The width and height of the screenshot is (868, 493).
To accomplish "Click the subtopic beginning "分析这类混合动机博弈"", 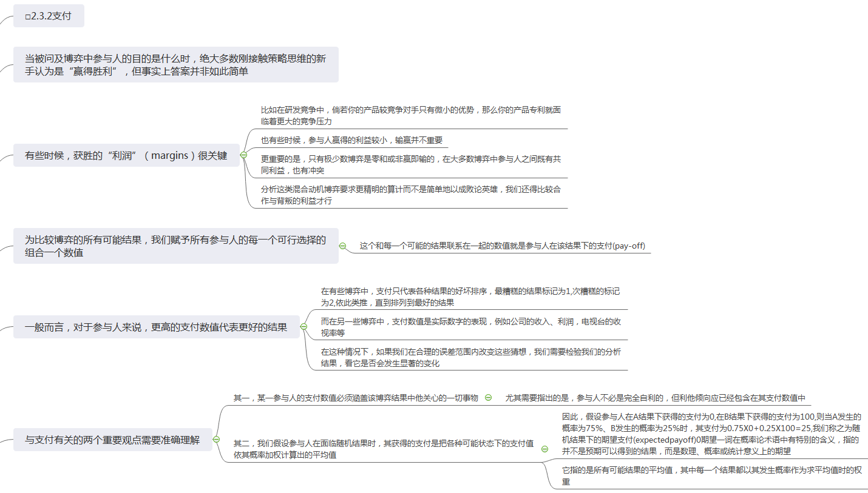I will 411,195.
